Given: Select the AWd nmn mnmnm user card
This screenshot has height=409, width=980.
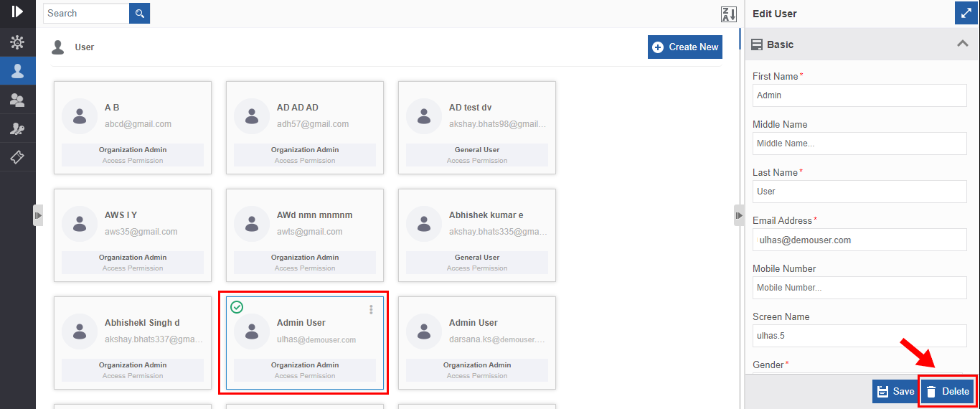Looking at the screenshot, I should point(305,235).
